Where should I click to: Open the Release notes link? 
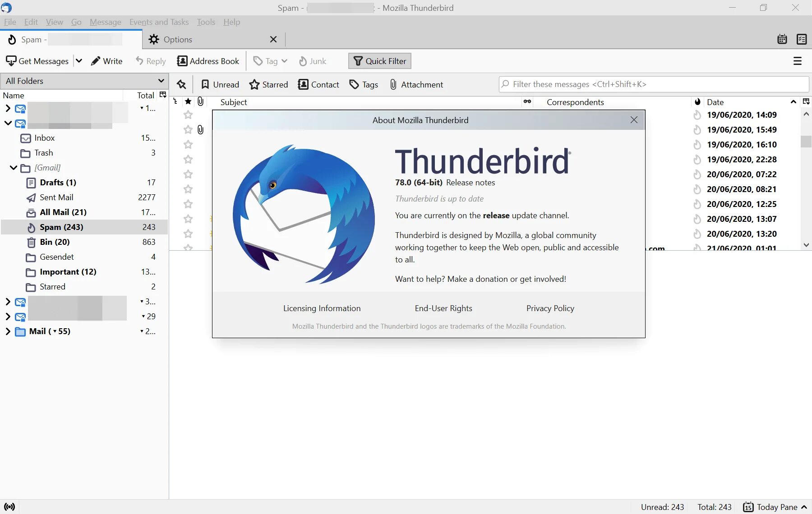pos(470,183)
